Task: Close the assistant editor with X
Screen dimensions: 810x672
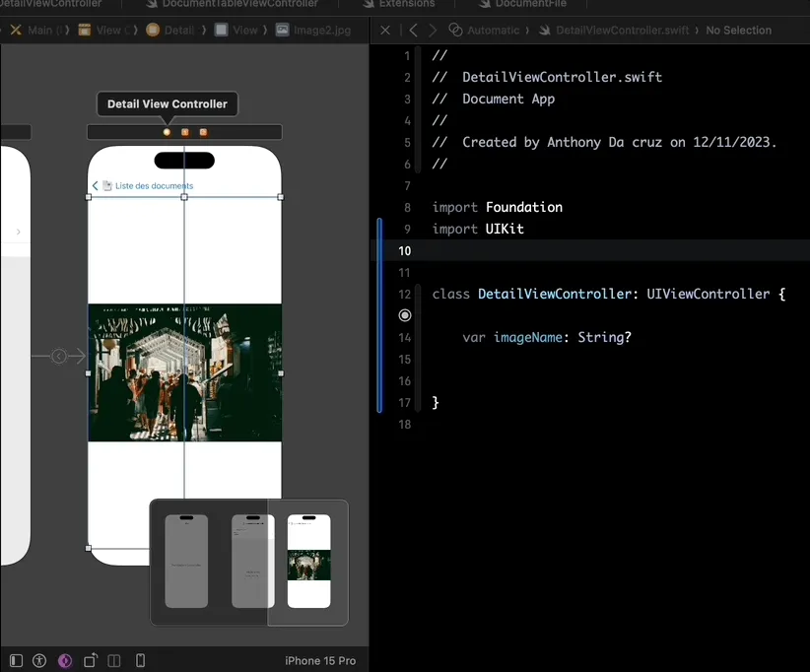Action: [385, 31]
